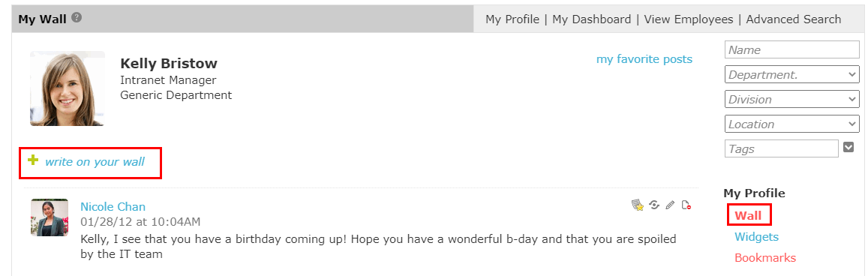Delete Nicole Chan's post with the red-minus page icon
Image resolution: width=868 pixels, height=276 pixels.
tap(686, 205)
